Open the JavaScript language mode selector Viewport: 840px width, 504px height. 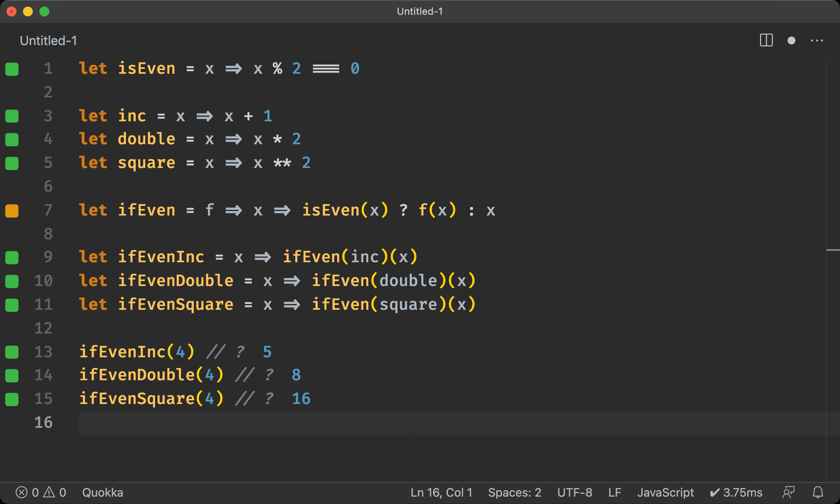(665, 492)
